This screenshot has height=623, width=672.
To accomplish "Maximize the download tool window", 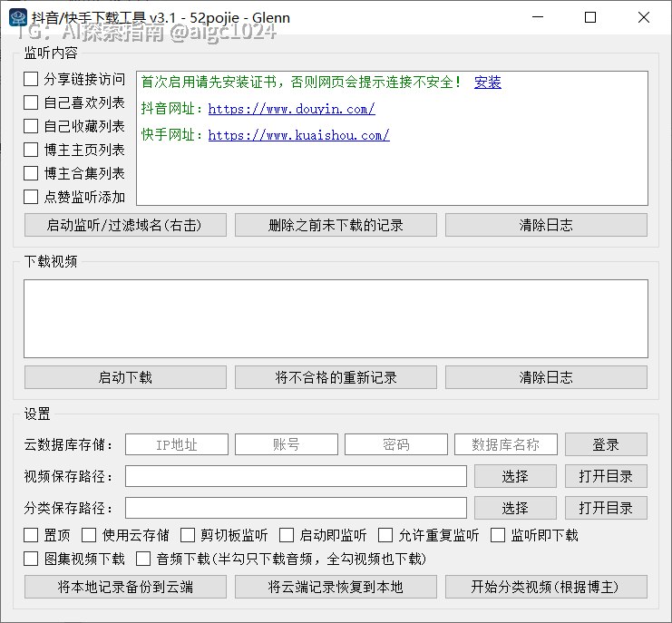I will pos(590,17).
